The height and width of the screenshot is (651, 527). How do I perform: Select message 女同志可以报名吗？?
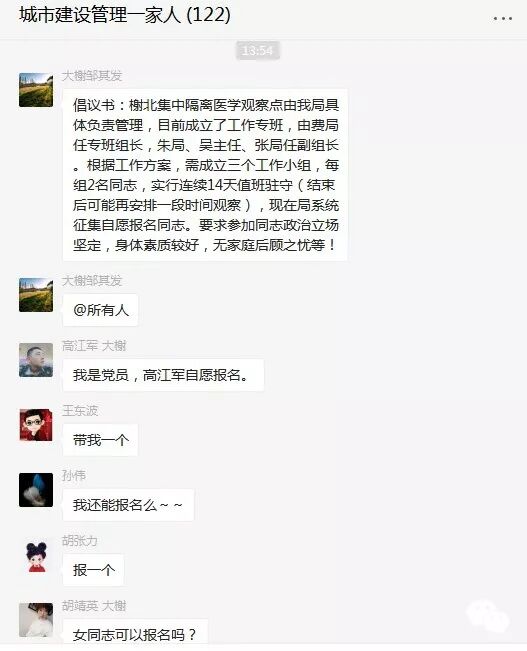click(135, 633)
